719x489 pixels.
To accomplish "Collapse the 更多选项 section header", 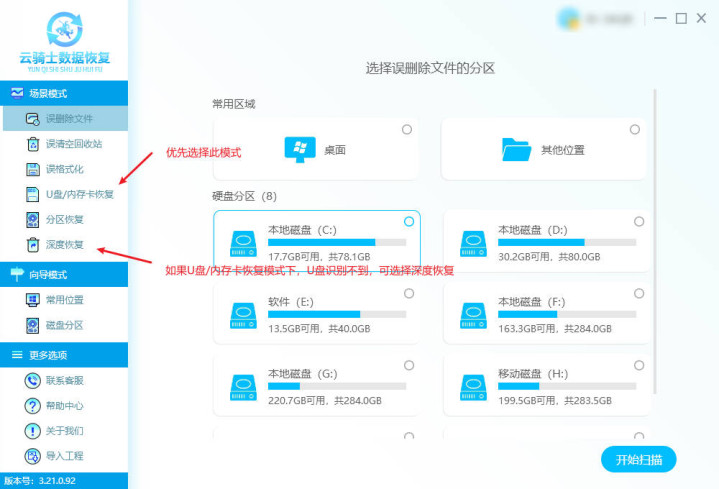I will [x=64, y=355].
